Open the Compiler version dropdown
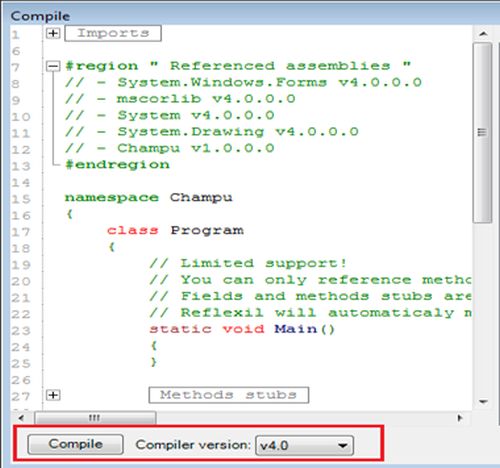500x468 pixels. coord(304,445)
